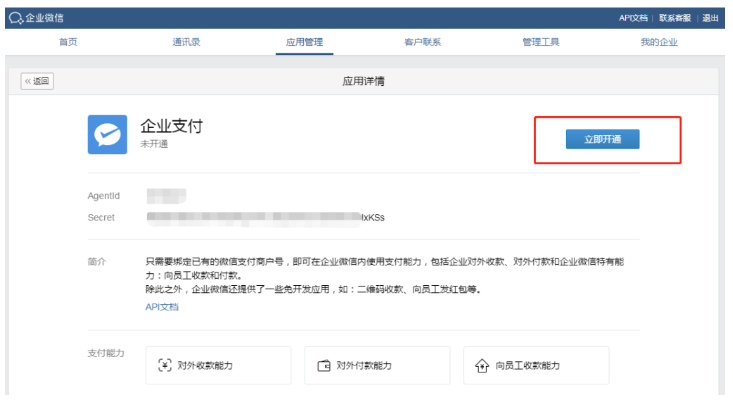This screenshot has width=733, height=411.
Task: Select the 向员工收款能力 card
Action: [x=536, y=365]
